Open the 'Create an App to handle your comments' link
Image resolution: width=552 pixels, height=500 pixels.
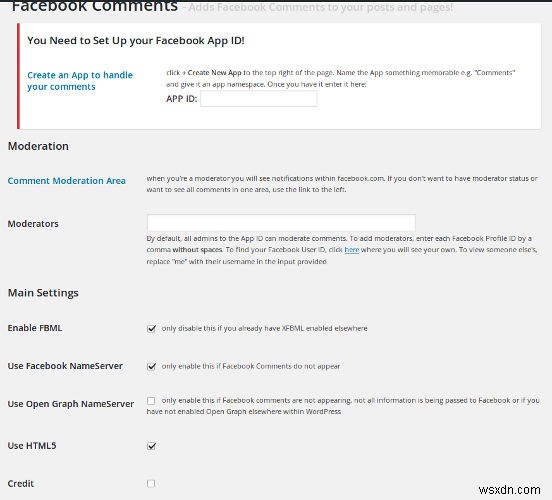[x=80, y=81]
